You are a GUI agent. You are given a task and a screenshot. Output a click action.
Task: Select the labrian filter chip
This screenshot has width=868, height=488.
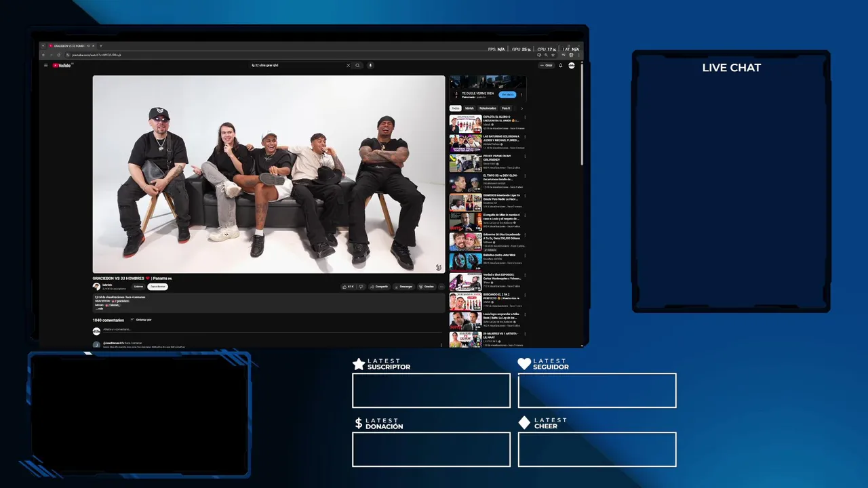pyautogui.click(x=469, y=108)
